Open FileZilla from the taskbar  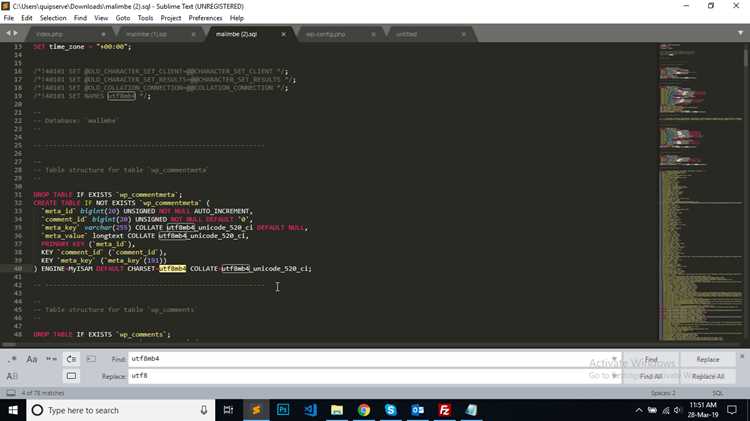(444, 410)
